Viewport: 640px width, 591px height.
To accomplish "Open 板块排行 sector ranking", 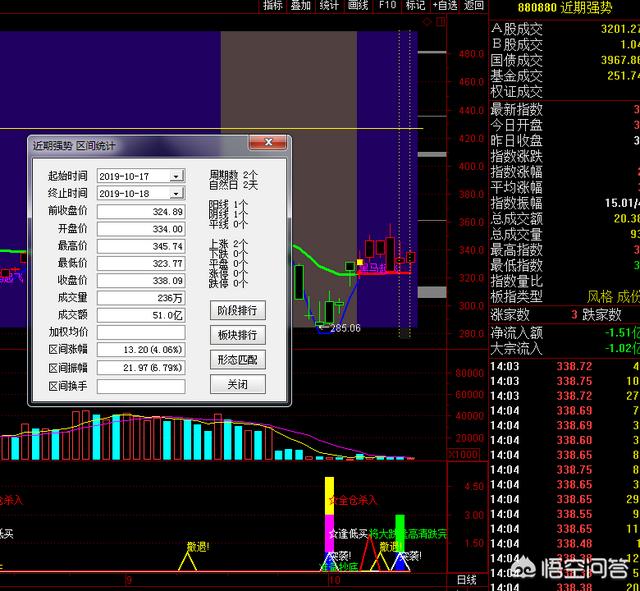I will 238,335.
